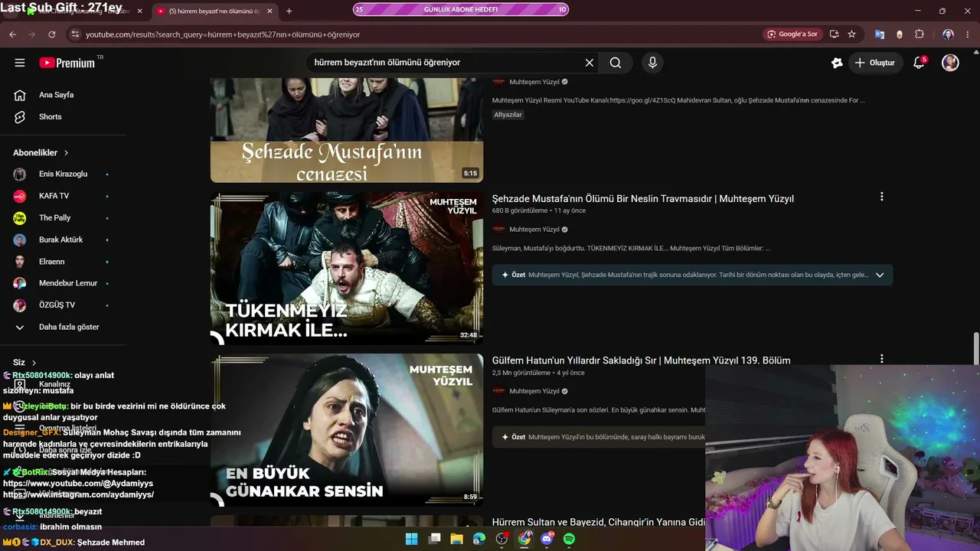The image size is (980, 551).
Task: Open the YouTube guide hamburger menu
Action: 20,63
